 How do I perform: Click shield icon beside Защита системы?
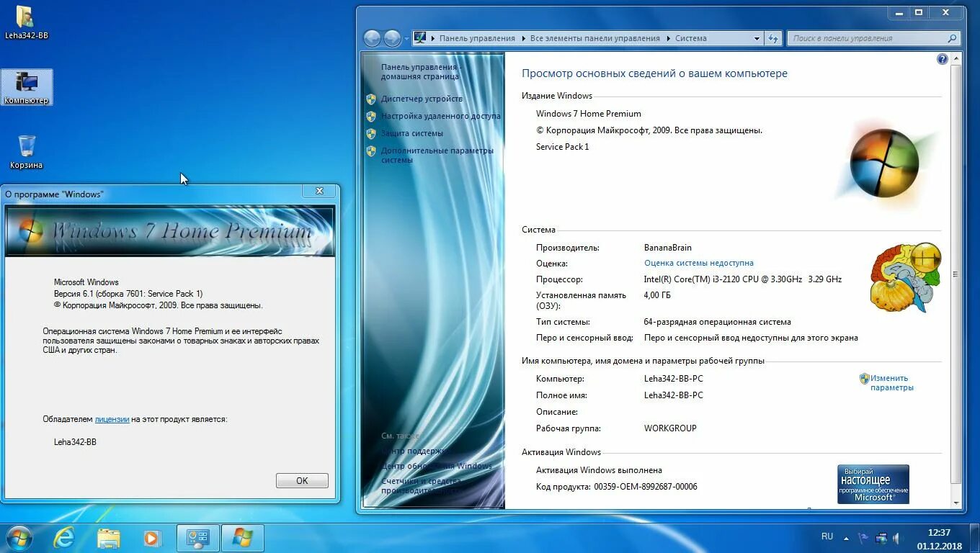(371, 133)
